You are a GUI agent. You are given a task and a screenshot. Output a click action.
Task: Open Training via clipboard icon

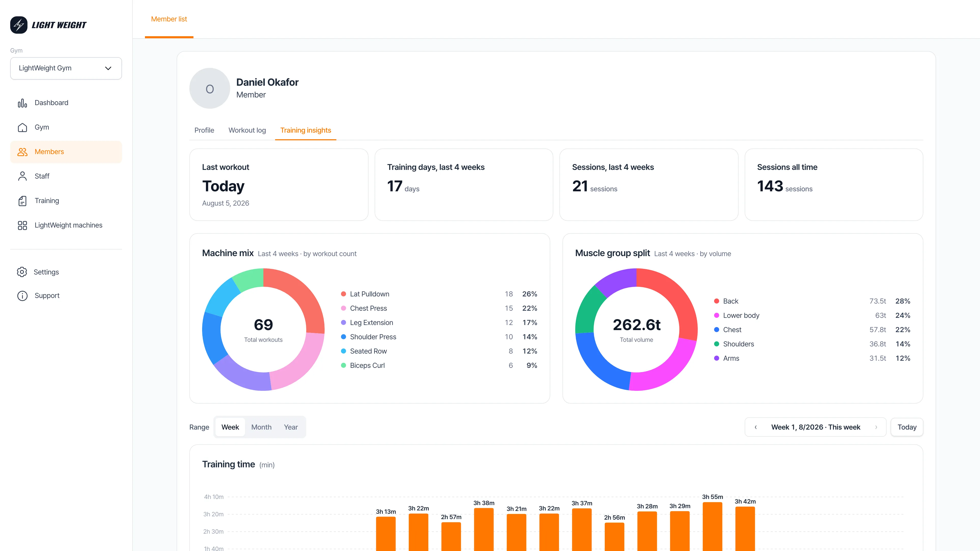[22, 201]
